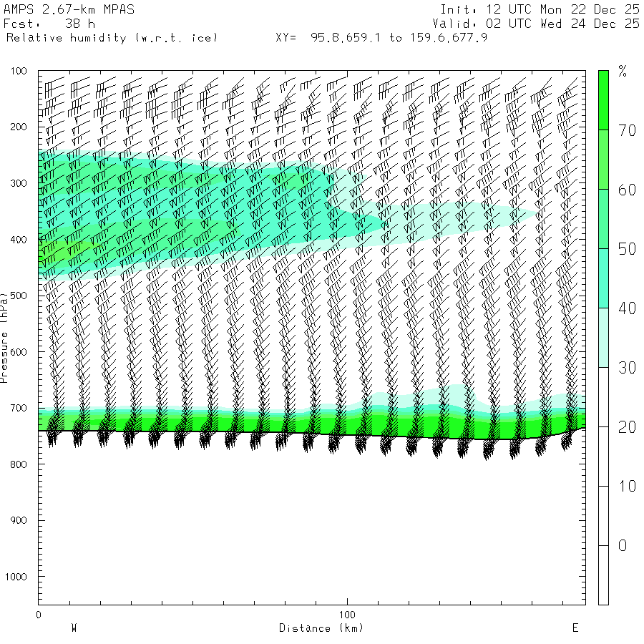644x644 pixels.
Task: Click the colorbar value label 50
Action: (627, 249)
